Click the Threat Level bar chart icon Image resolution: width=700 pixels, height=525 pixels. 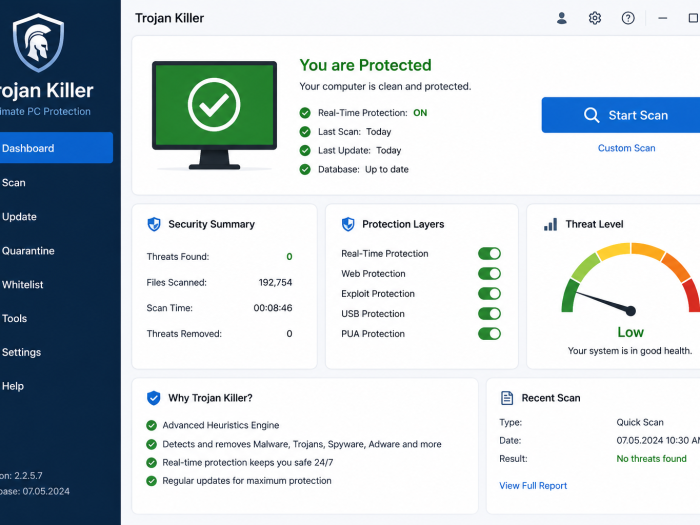550,224
